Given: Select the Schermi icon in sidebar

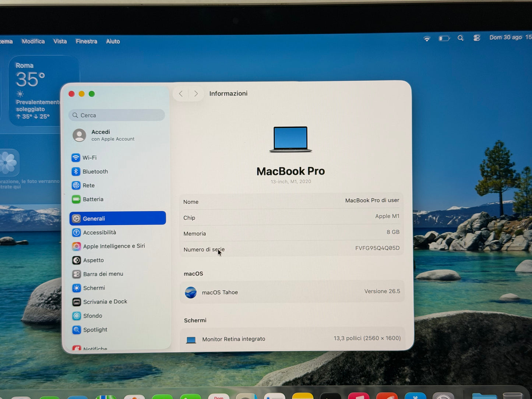Looking at the screenshot, I should tap(77, 288).
